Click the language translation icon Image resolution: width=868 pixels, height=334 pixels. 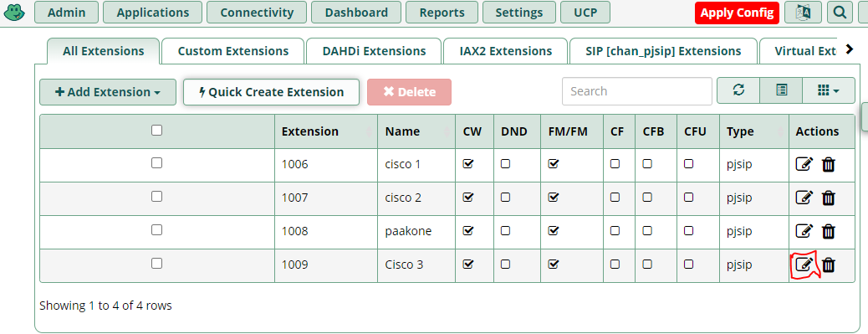coord(804,13)
